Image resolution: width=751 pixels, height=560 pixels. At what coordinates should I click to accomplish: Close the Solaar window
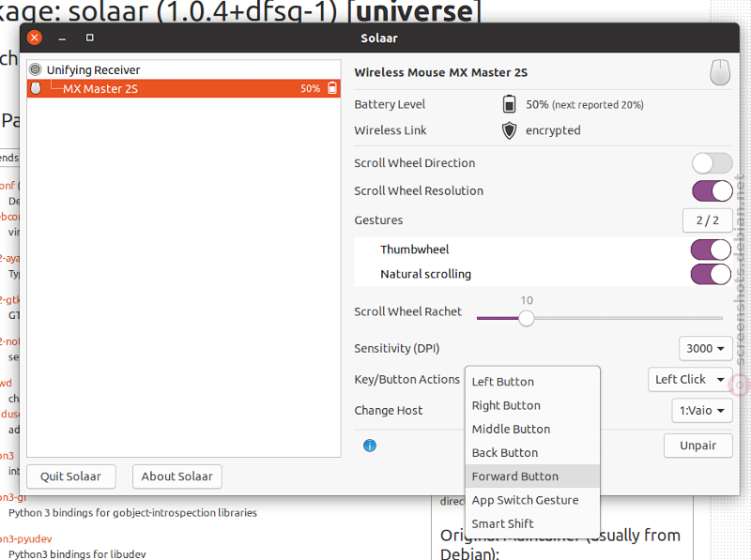(x=35, y=38)
